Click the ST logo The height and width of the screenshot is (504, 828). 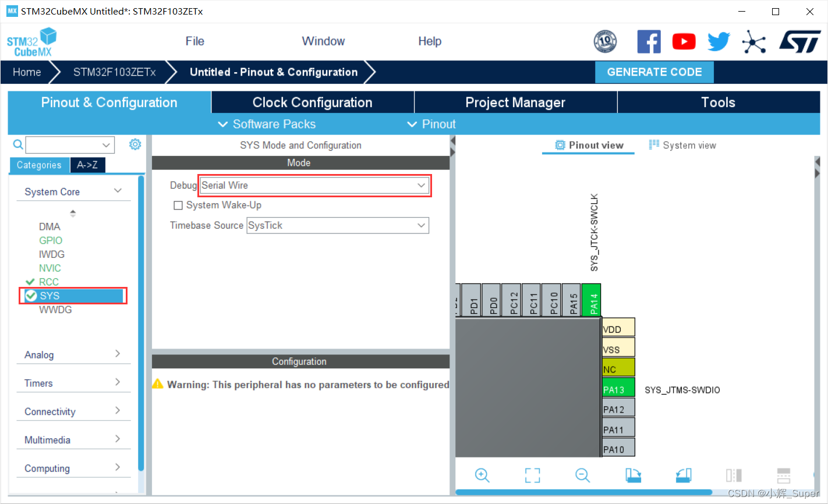tap(800, 42)
